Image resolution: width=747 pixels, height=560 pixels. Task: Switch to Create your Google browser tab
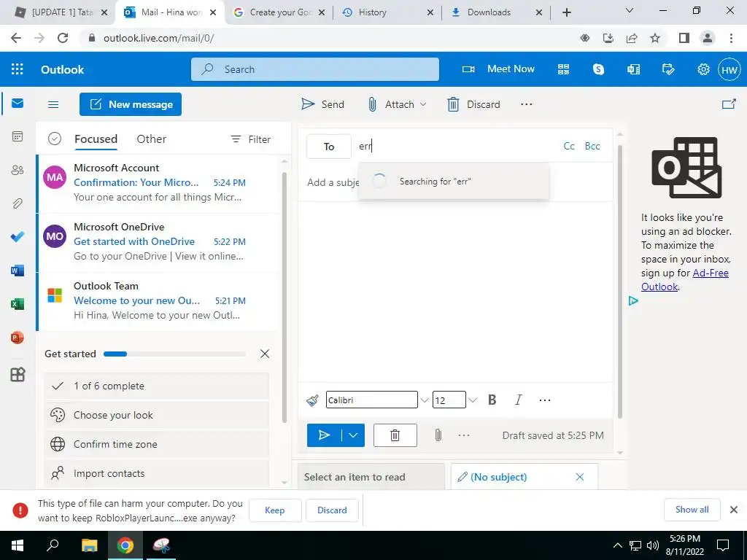(278, 12)
